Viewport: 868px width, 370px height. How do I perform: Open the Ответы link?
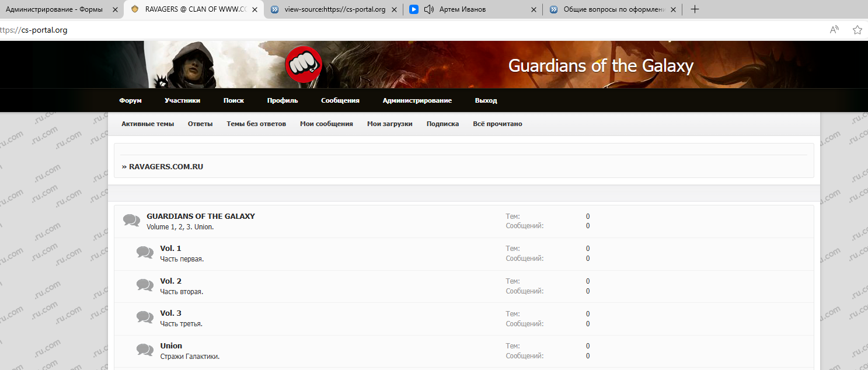[x=200, y=124]
